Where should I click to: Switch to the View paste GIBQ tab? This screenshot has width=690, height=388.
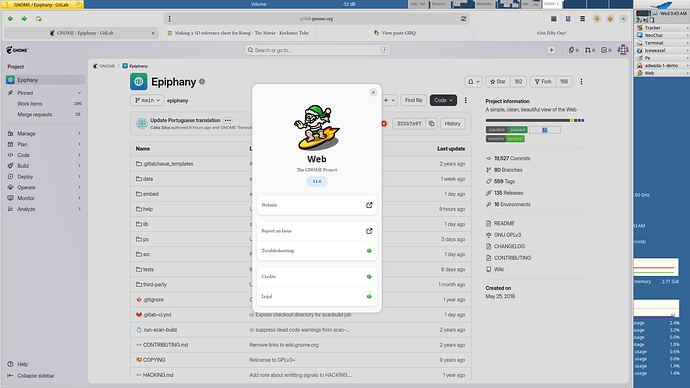(395, 33)
